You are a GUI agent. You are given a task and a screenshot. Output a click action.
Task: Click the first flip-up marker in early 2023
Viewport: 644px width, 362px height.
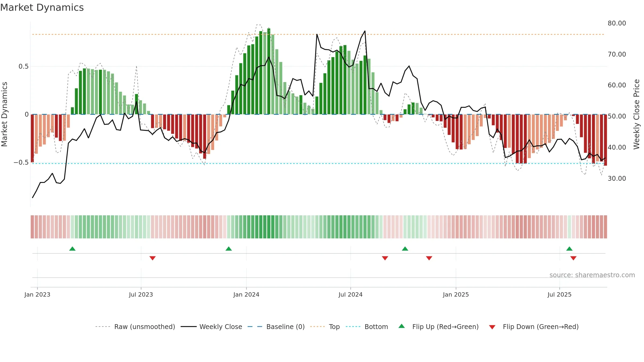pyautogui.click(x=72, y=249)
